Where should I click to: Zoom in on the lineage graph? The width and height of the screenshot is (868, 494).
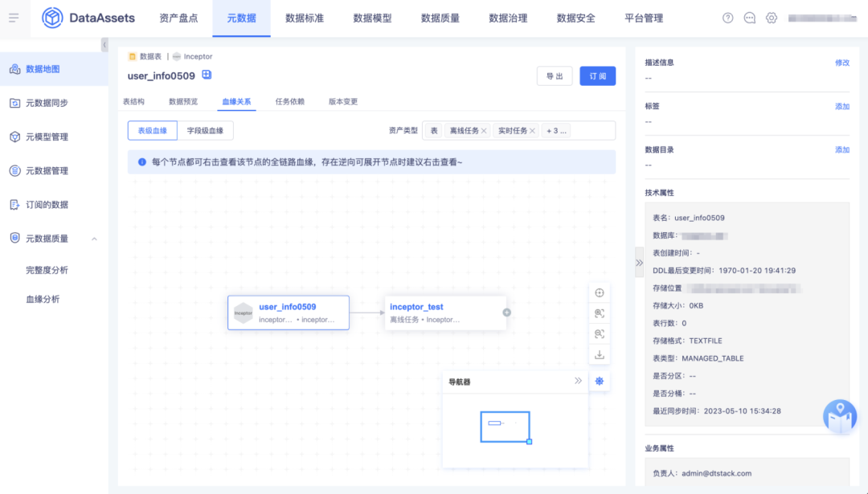point(599,313)
